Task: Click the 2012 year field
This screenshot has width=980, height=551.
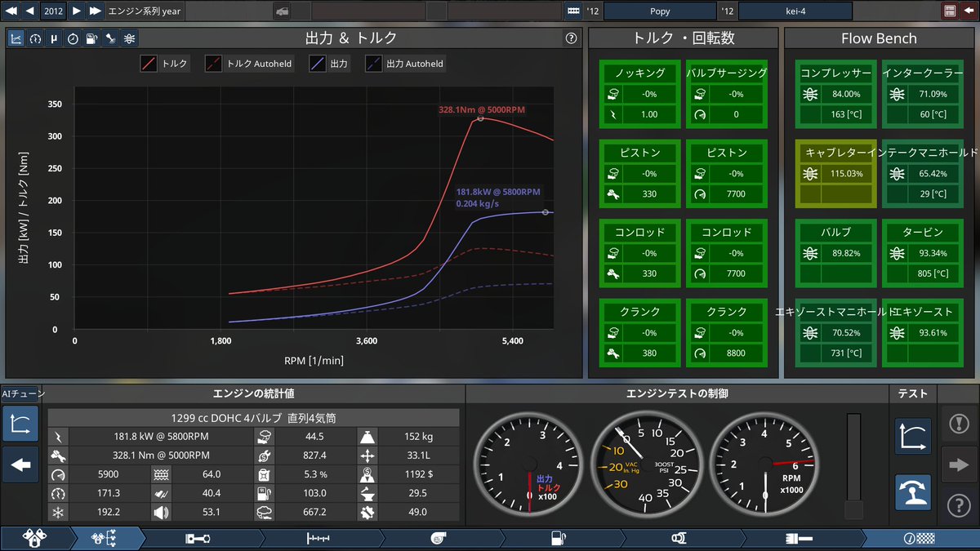Action: point(53,11)
